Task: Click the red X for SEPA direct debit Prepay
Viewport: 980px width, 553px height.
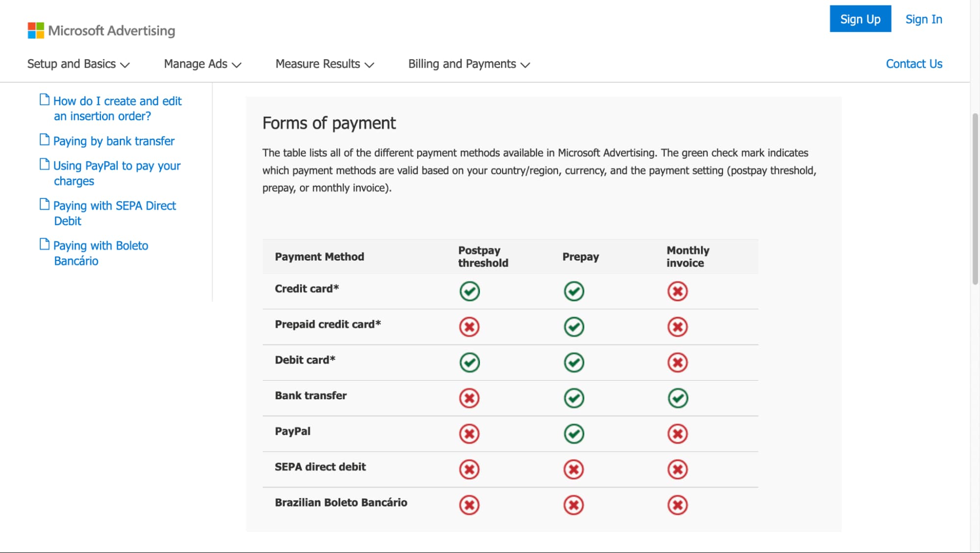Action: pos(574,469)
